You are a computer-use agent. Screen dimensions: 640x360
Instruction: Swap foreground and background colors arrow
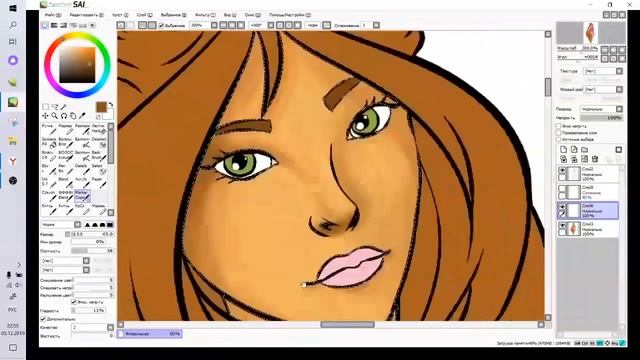111,105
